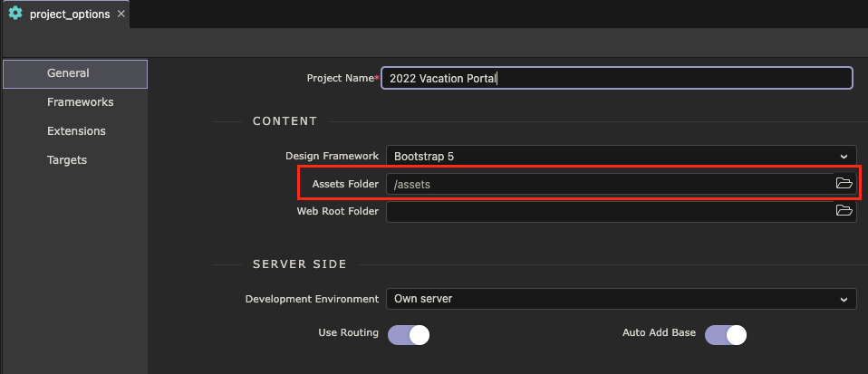This screenshot has width=868, height=374.
Task: Select the General settings section
Action: (75, 73)
